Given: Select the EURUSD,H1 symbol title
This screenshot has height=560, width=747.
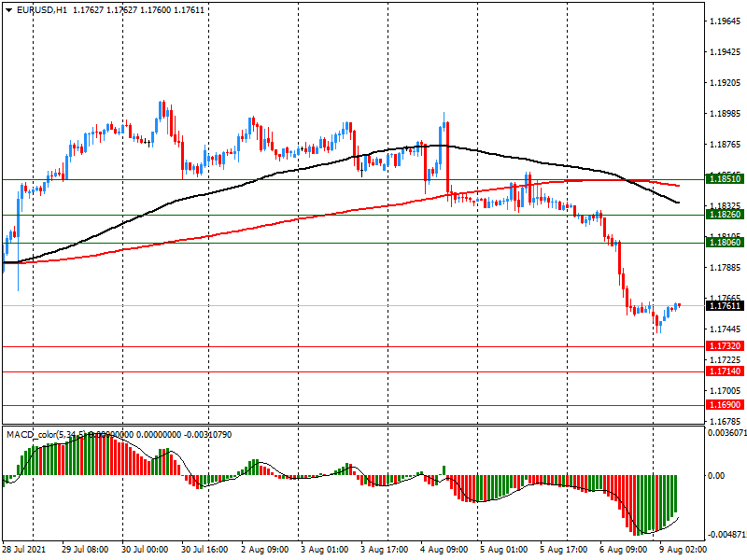Looking at the screenshot, I should 42,10.
